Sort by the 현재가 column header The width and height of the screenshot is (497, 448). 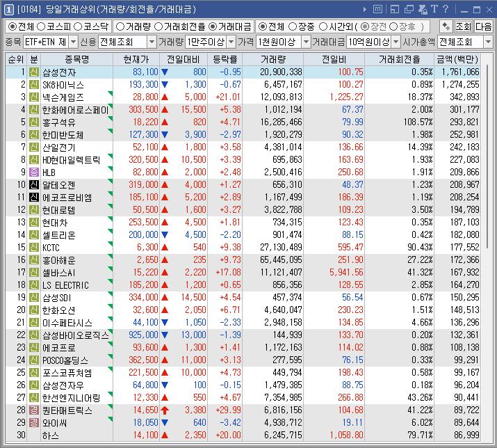136,59
